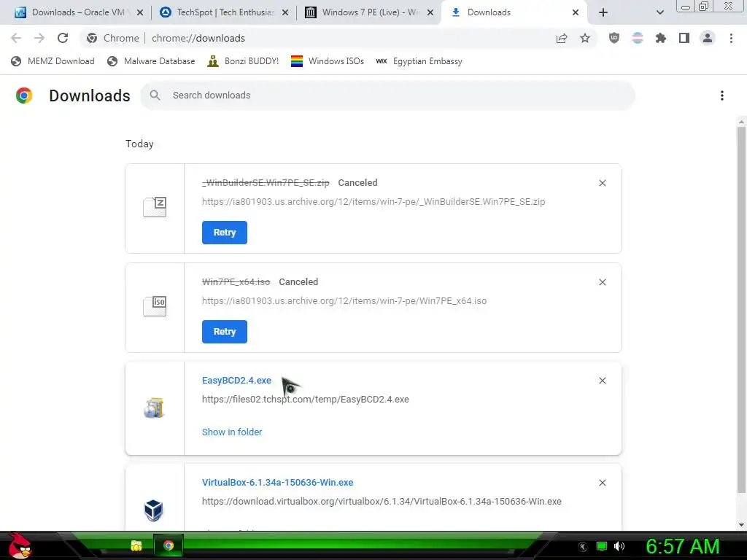
Task: Open VirtualBox-6.1.34a-150636-Win.exe file link
Action: (x=278, y=483)
